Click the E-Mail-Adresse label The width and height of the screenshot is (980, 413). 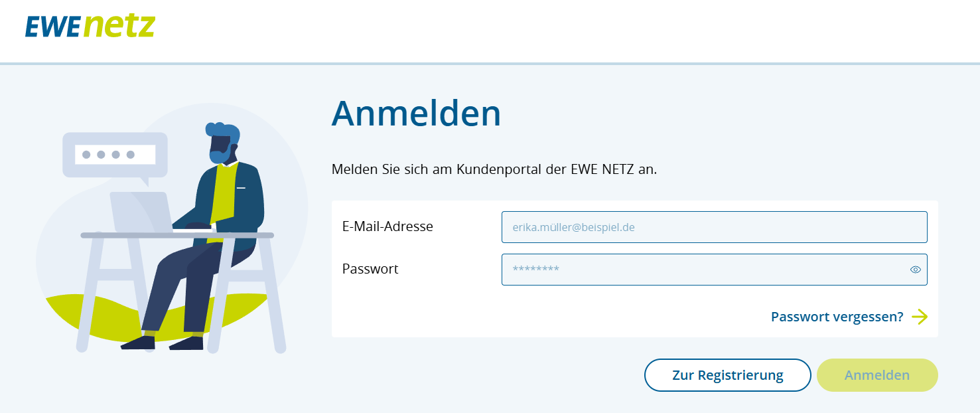coord(387,226)
